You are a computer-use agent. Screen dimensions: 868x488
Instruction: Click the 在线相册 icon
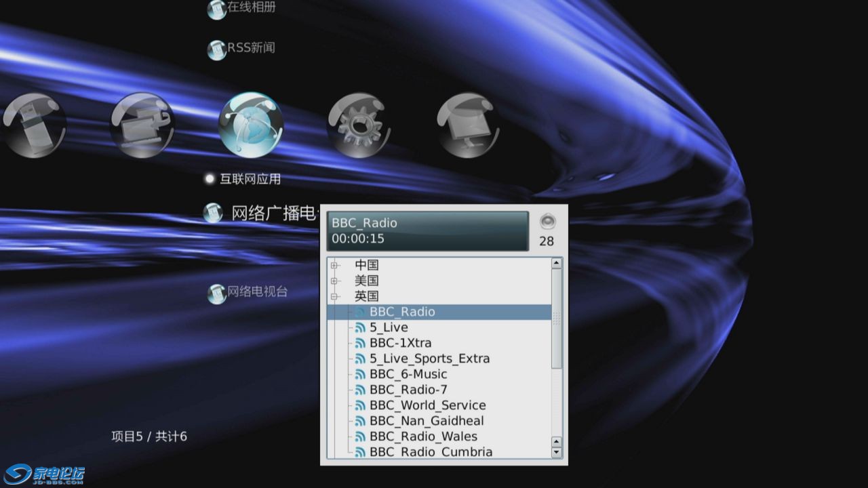[x=216, y=9]
